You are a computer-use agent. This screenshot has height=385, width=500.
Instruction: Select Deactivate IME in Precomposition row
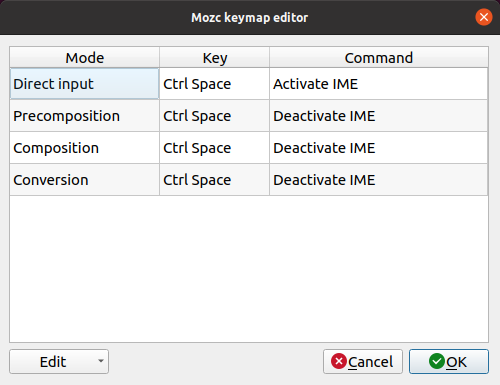[379, 116]
